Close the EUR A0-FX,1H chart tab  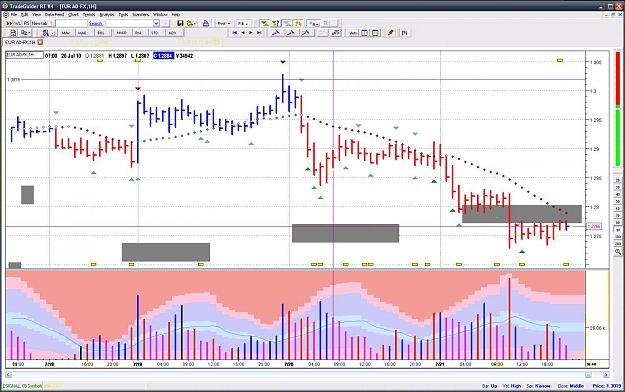pyautogui.click(x=40, y=42)
